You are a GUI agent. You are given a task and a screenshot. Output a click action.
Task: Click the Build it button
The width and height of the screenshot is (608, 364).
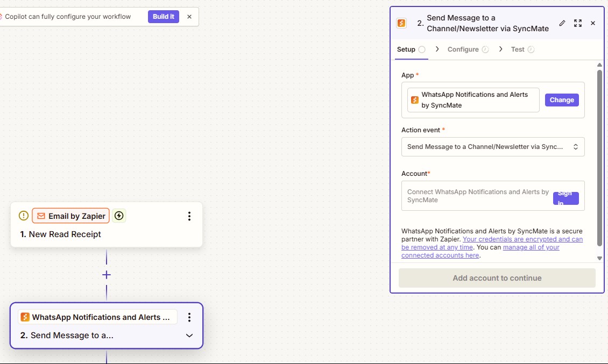(163, 17)
